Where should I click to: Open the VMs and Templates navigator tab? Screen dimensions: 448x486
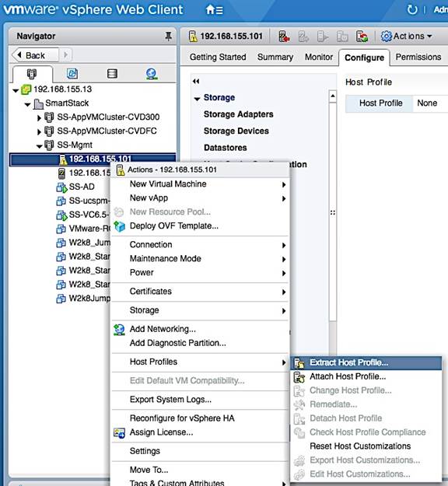(x=72, y=73)
